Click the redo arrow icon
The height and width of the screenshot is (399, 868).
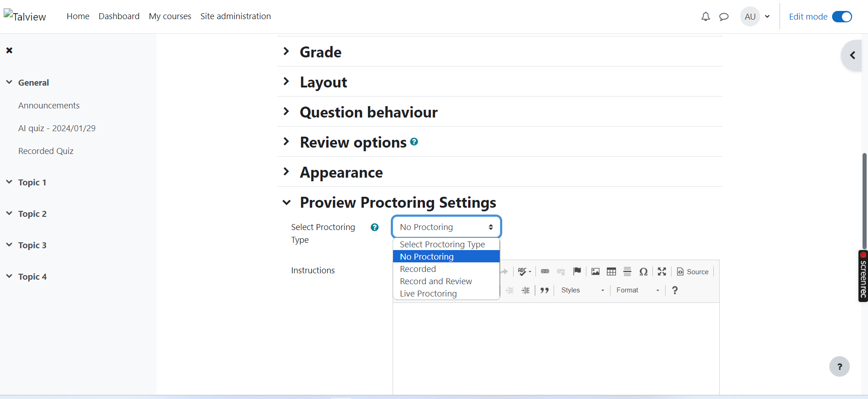coord(504,271)
